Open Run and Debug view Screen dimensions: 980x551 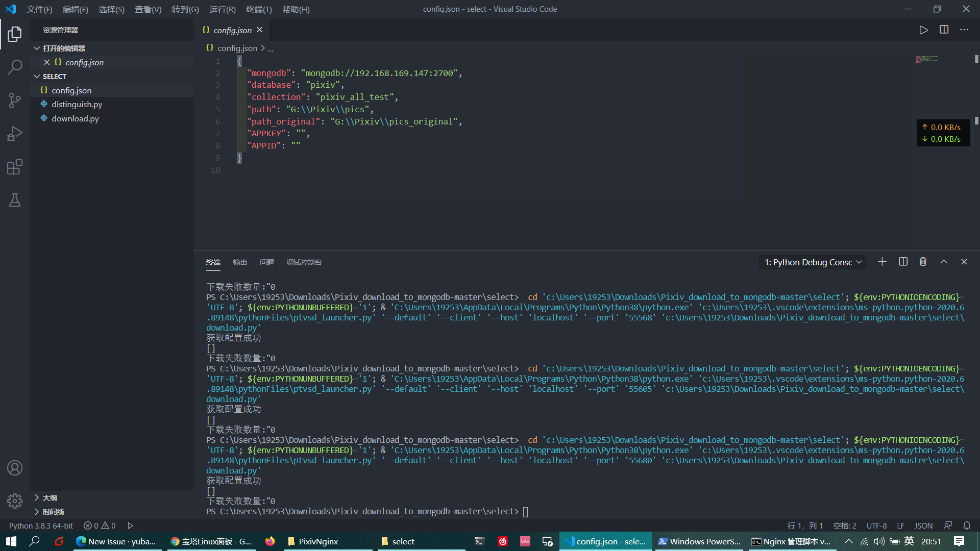pos(15,134)
